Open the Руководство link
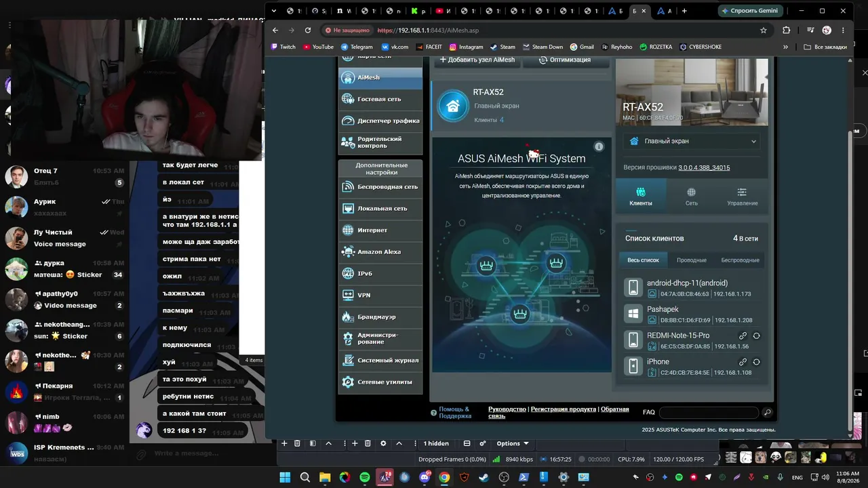Viewport: 868px width, 488px height. point(507,409)
